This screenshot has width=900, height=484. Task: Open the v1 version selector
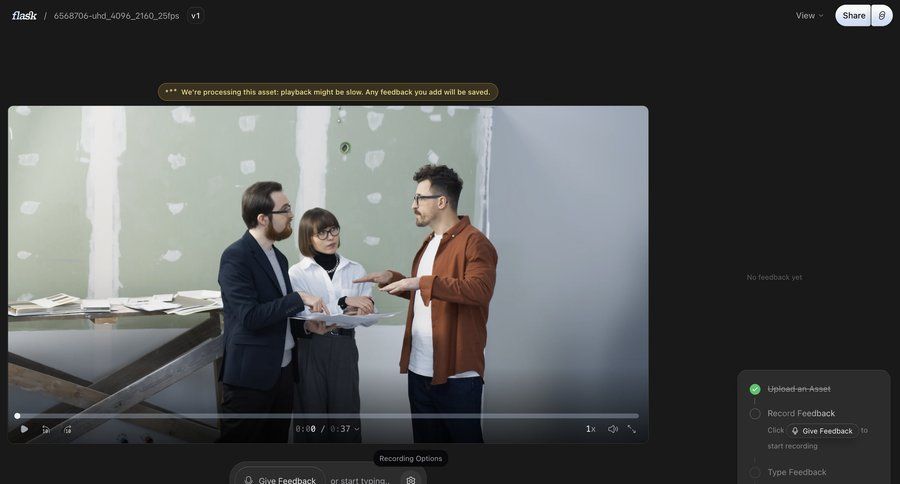tap(196, 16)
